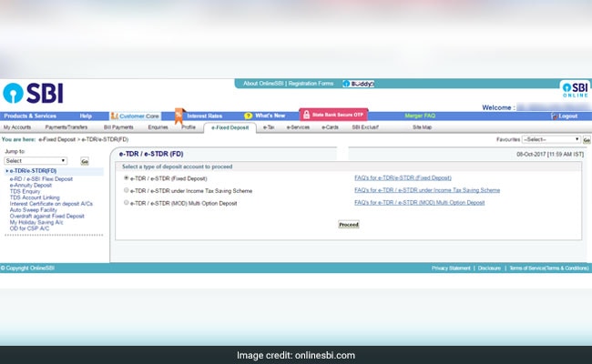Image resolution: width=592 pixels, height=364 pixels.
Task: Open the SBI Exclusif tab
Action: 365,127
